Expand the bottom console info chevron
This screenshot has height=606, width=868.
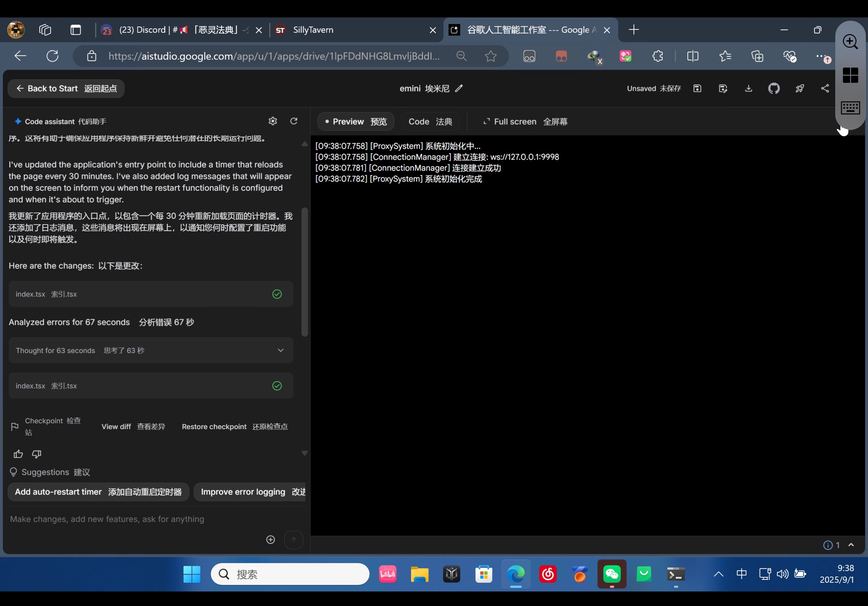pos(851,545)
